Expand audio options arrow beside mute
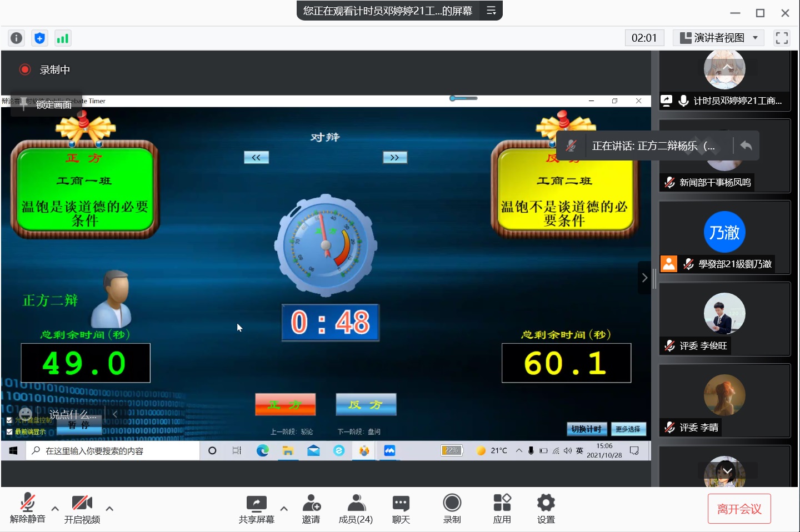The height and width of the screenshot is (532, 800). click(x=55, y=509)
